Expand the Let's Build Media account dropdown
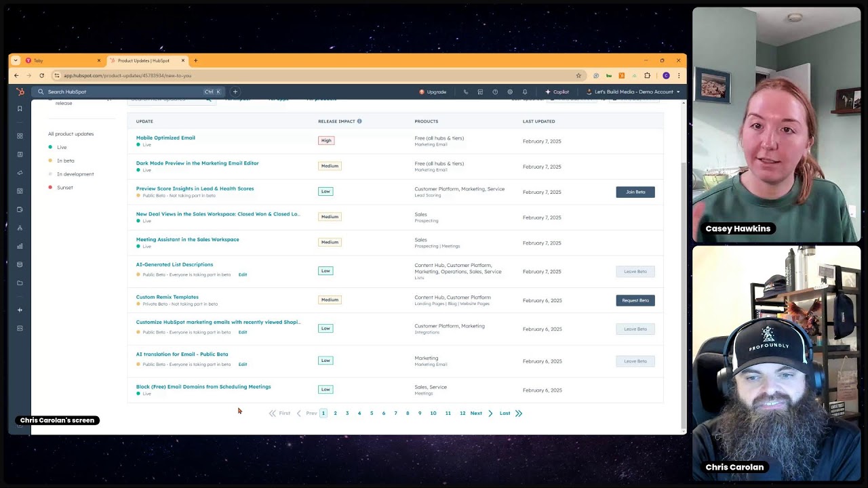This screenshot has height=488, width=868. click(x=633, y=91)
